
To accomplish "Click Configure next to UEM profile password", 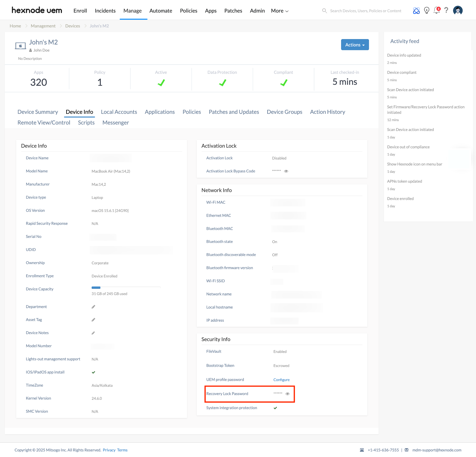I will click(281, 380).
